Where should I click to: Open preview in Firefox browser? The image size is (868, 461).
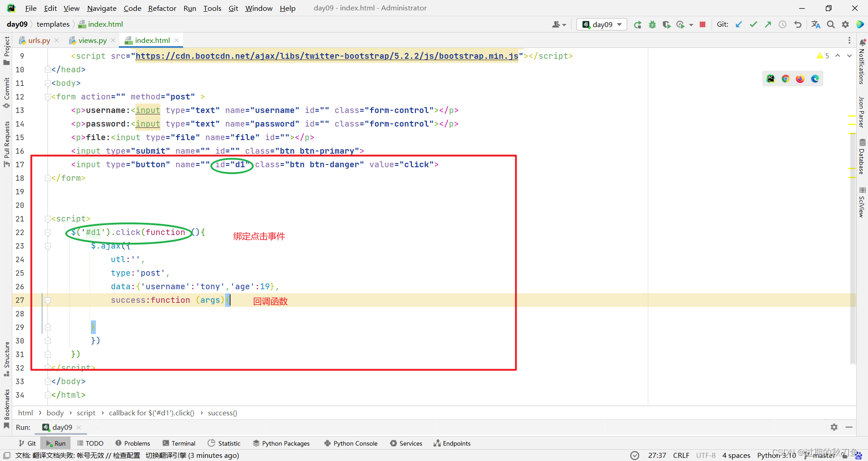coord(800,79)
